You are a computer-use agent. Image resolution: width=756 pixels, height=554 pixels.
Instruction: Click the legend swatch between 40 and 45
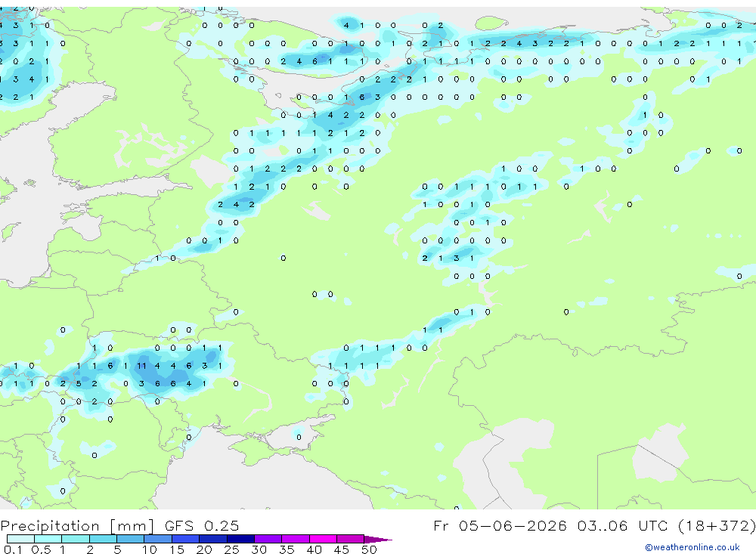click(323, 539)
